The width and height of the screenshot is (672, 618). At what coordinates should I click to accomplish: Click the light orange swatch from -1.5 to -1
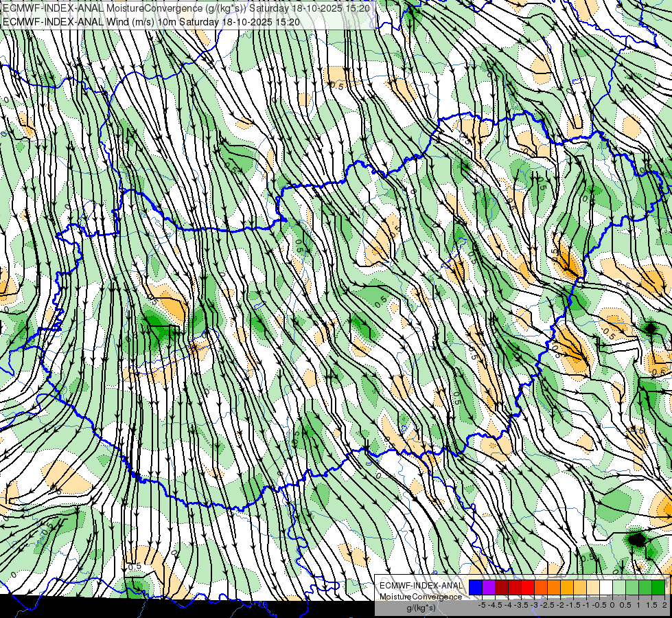[580, 588]
